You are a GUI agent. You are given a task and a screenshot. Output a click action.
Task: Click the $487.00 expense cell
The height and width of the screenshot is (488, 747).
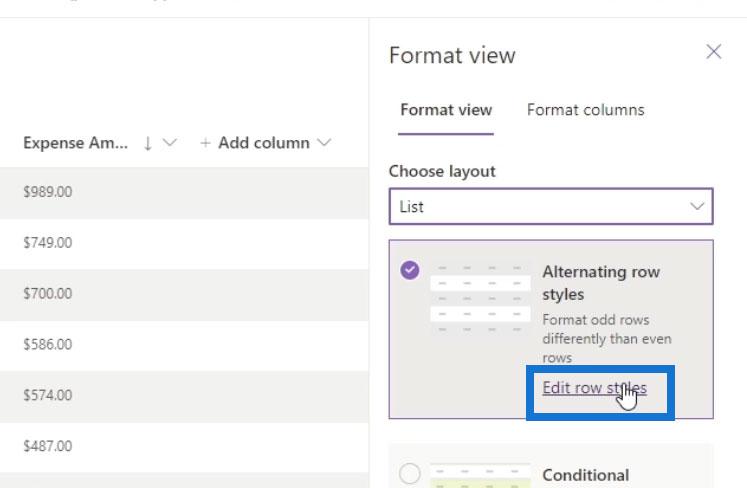click(x=48, y=446)
